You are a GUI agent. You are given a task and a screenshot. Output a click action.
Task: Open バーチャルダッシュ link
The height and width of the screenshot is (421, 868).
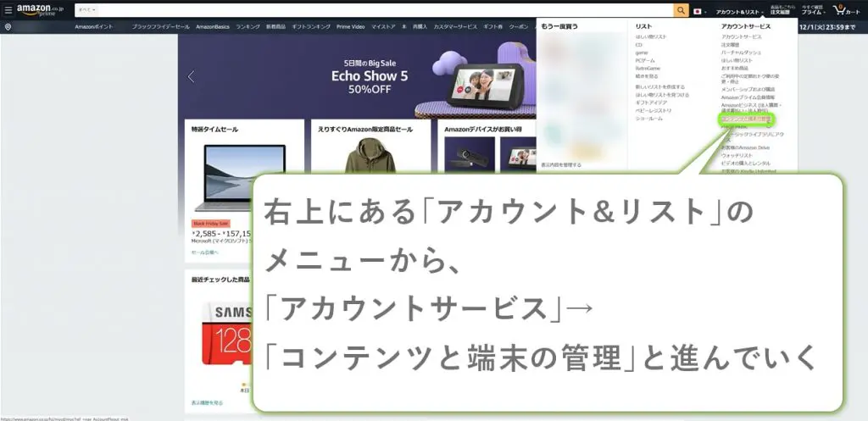click(739, 53)
